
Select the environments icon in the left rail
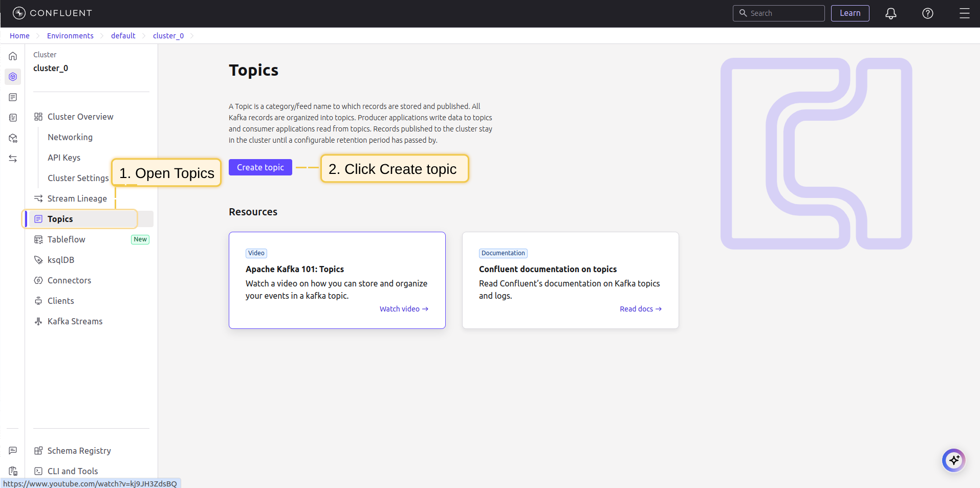(13, 77)
